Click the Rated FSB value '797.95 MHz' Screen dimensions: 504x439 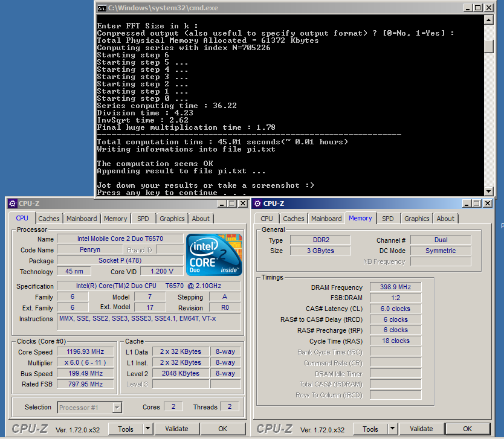[x=85, y=384]
